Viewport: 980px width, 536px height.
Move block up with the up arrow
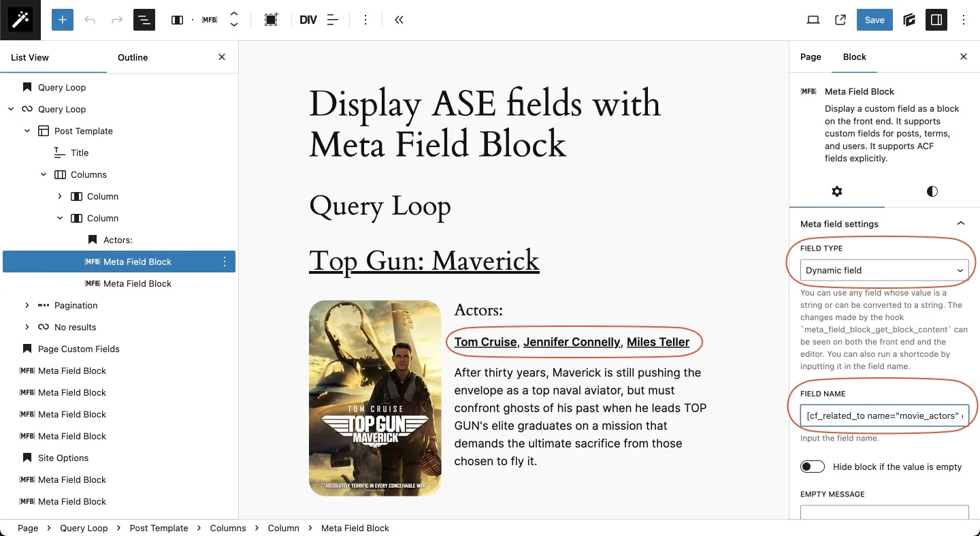click(233, 14)
